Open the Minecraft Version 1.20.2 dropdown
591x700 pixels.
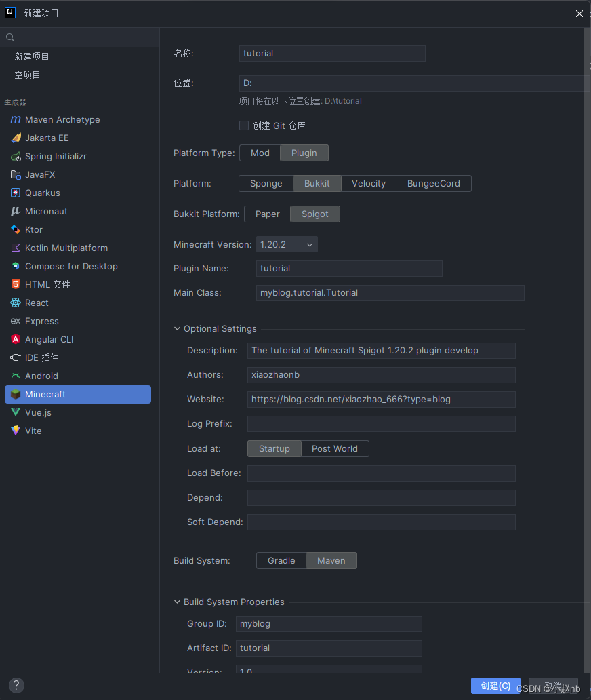click(x=287, y=245)
